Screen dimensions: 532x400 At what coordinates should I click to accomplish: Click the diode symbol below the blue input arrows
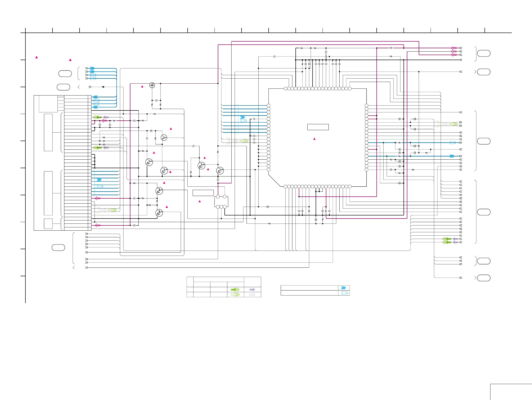coord(103,87)
